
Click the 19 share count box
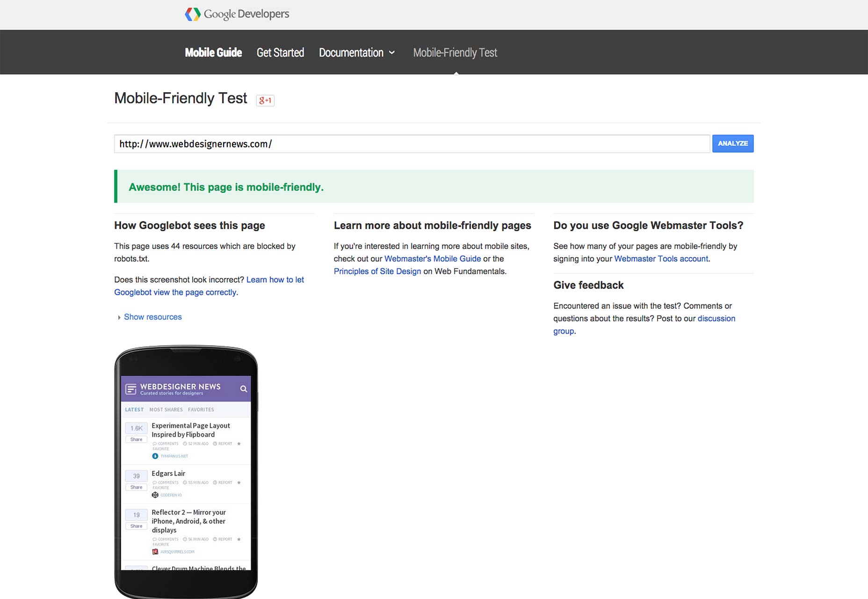(x=137, y=515)
